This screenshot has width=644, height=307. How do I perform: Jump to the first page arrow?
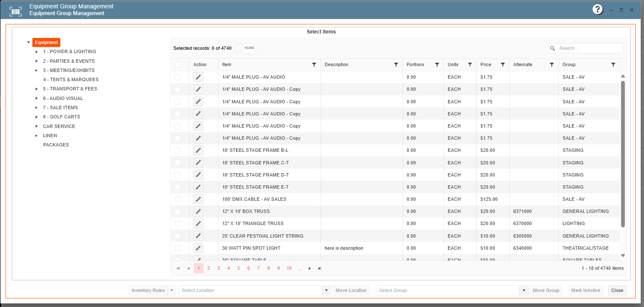click(178, 268)
